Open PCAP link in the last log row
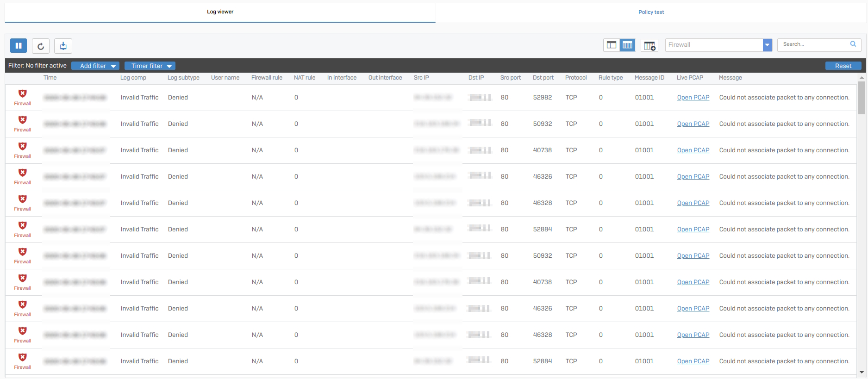Viewport: 868px width, 379px height. tap(693, 361)
